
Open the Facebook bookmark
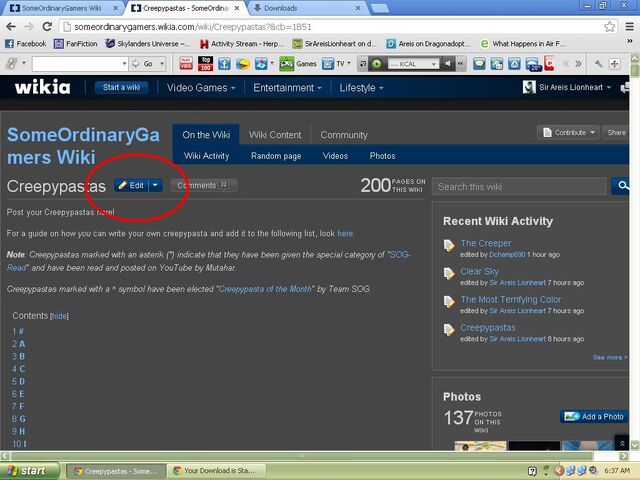click(x=26, y=44)
